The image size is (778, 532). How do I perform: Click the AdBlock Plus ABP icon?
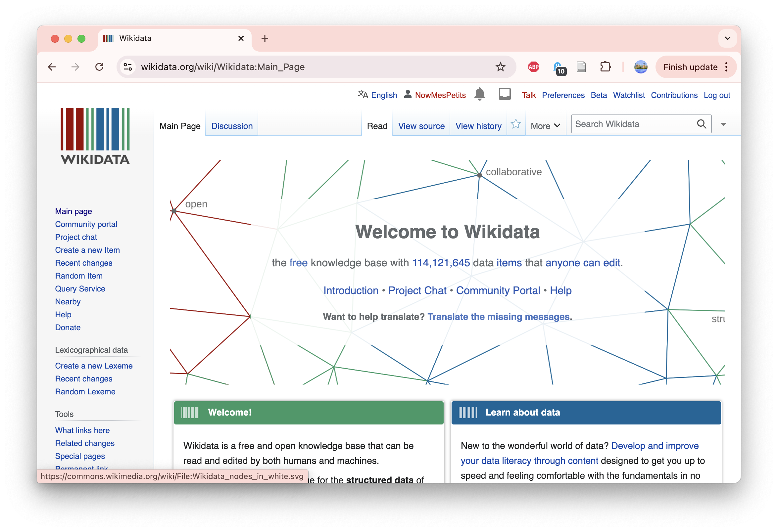[x=534, y=67]
